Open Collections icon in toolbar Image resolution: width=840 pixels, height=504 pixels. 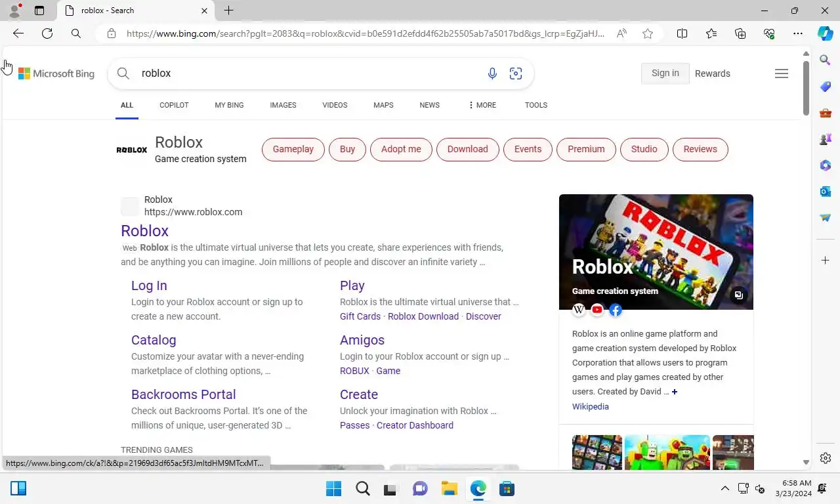740,33
